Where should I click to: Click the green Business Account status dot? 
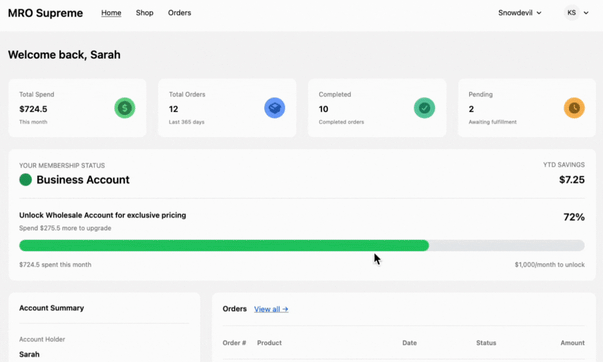[x=25, y=180]
